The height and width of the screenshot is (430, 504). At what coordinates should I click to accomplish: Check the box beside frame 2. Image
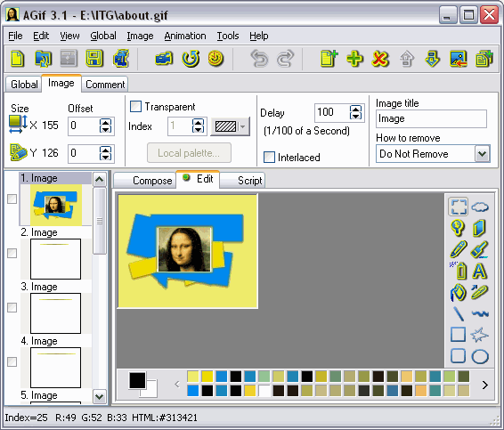[x=12, y=253]
